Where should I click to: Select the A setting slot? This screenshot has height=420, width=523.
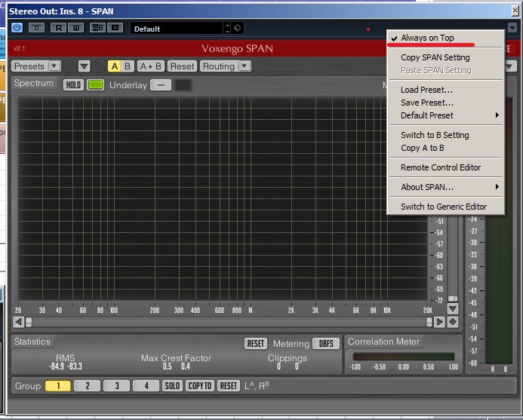pyautogui.click(x=115, y=66)
